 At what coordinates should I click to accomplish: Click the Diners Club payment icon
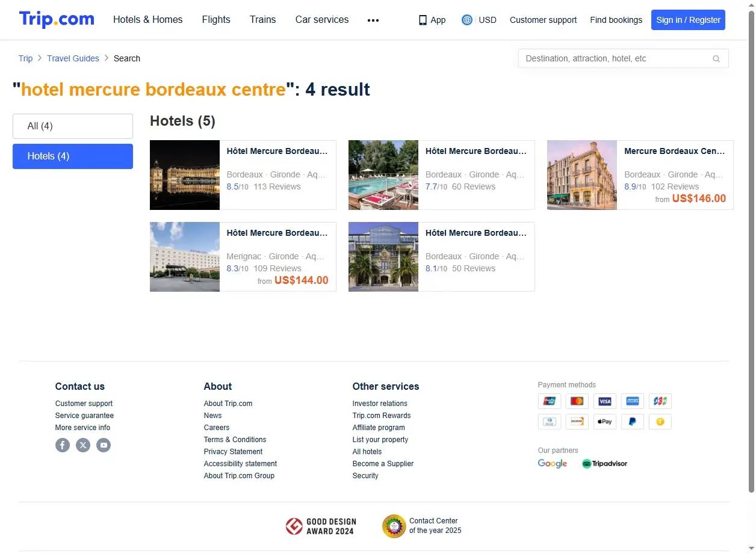tap(550, 422)
